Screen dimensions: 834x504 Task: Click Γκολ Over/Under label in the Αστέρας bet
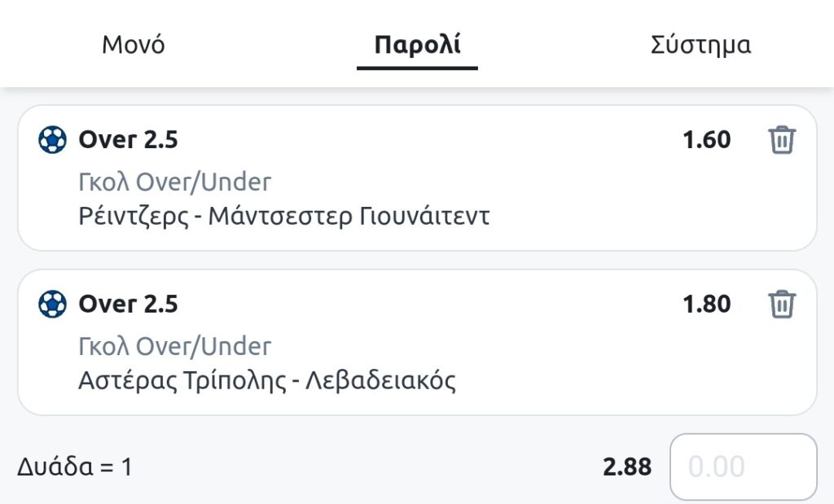click(174, 346)
